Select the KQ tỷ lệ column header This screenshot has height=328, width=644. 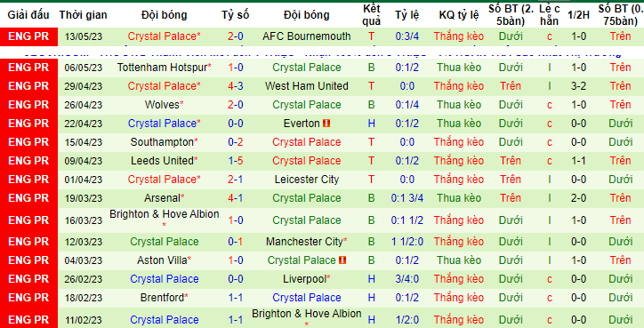(x=459, y=15)
